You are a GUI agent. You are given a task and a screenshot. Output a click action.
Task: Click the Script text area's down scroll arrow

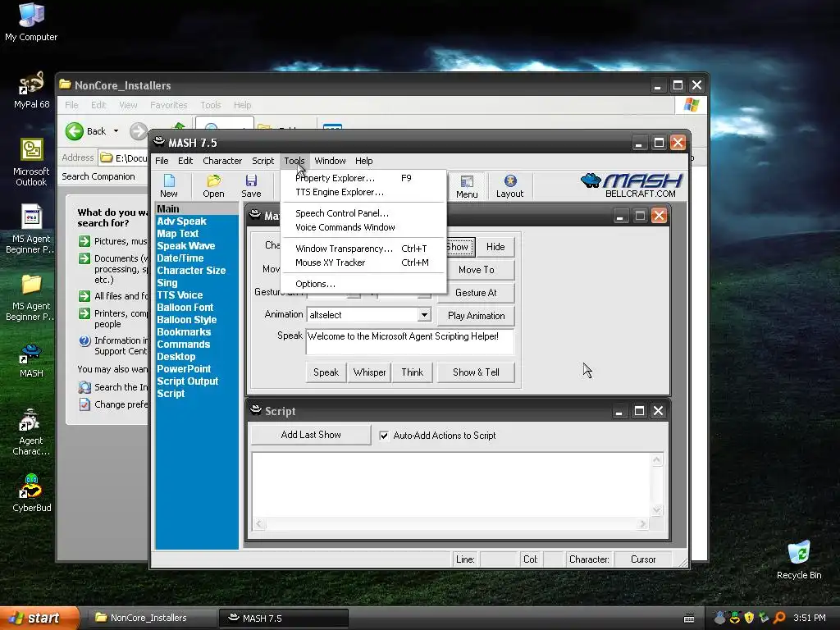[657, 510]
